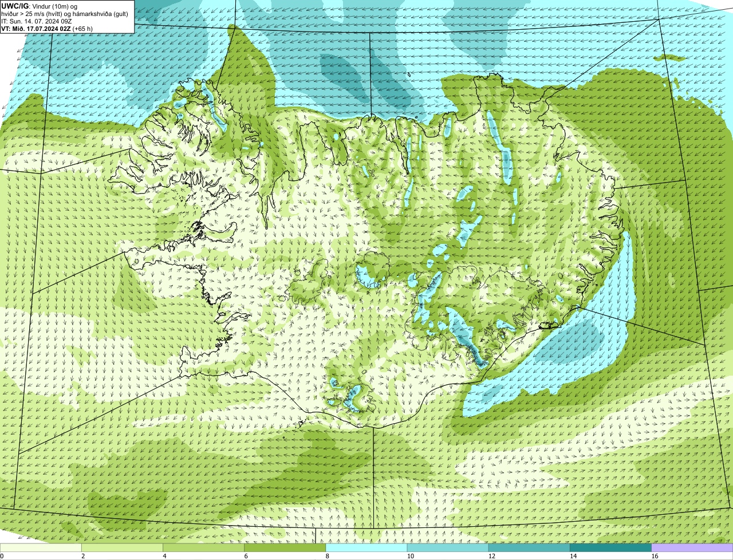The width and height of the screenshot is (733, 560).
Task: Click the "0" label on the color scale
Action: (2, 556)
